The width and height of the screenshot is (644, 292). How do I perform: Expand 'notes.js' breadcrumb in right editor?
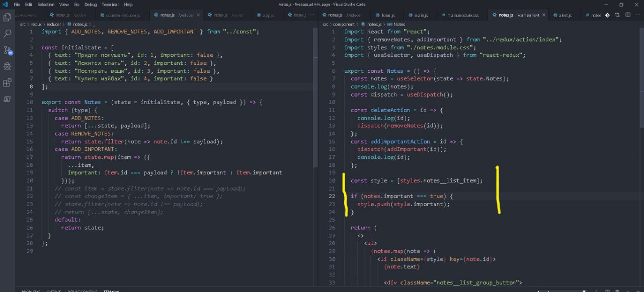pos(374,24)
